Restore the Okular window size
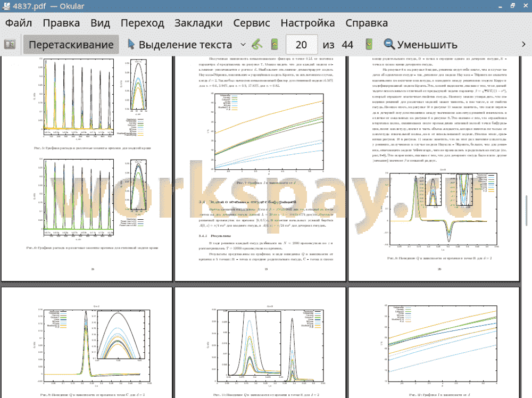 pos(513,6)
